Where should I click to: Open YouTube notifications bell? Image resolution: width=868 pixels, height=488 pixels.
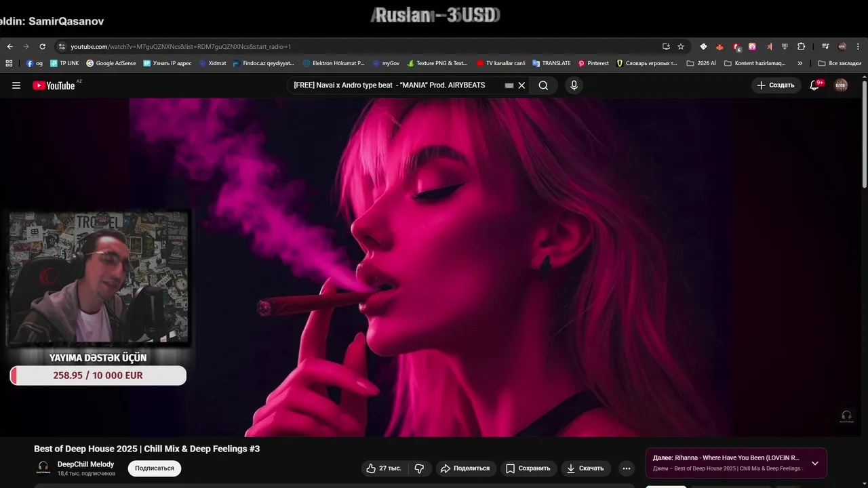(x=815, y=85)
